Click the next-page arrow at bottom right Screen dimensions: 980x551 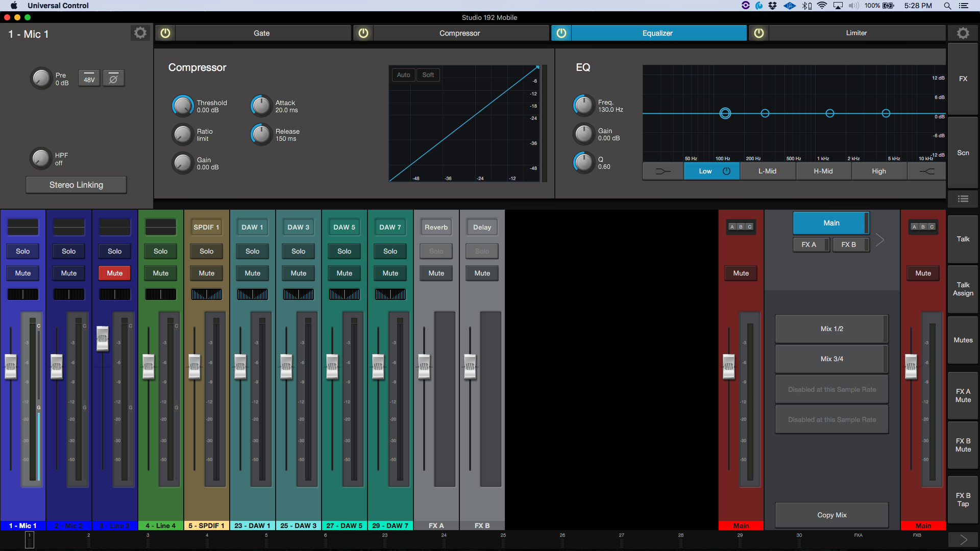[x=963, y=540]
